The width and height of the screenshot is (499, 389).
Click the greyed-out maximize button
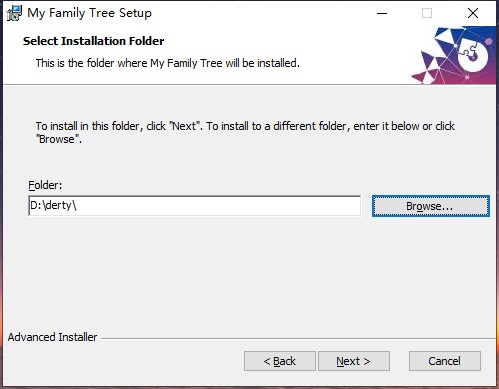[427, 13]
